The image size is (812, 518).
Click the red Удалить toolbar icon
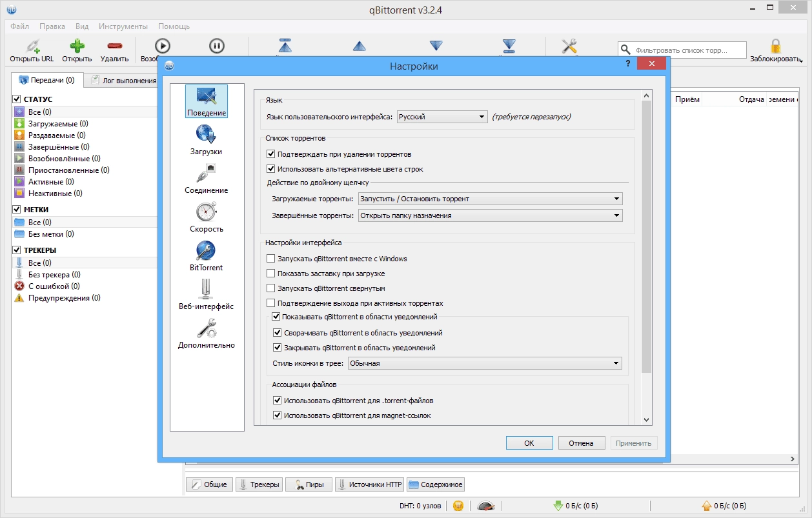click(x=115, y=46)
